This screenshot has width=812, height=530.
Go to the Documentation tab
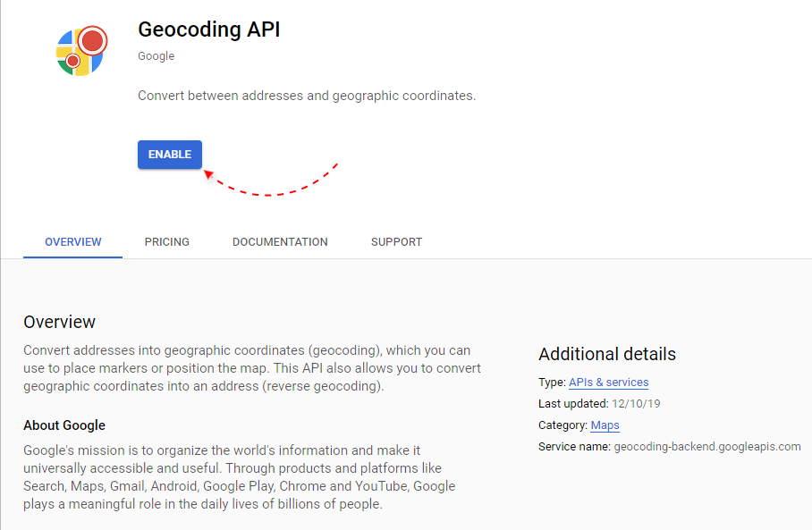(x=280, y=242)
